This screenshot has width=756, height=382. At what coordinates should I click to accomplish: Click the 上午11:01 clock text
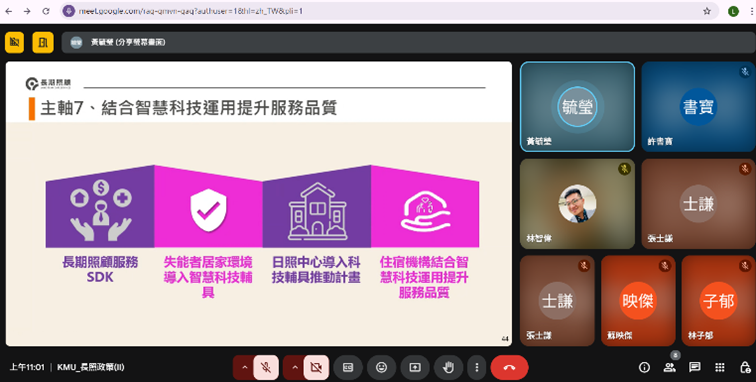(x=27, y=368)
